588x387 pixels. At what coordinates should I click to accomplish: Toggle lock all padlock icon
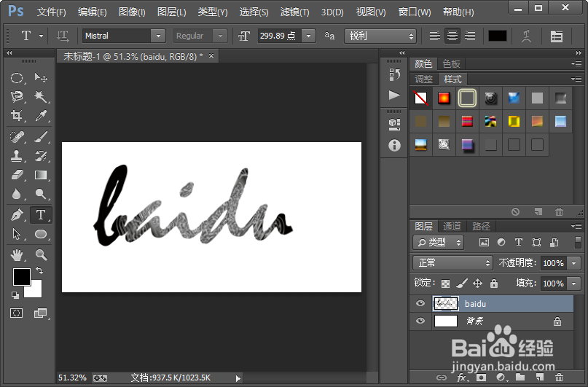(494, 283)
